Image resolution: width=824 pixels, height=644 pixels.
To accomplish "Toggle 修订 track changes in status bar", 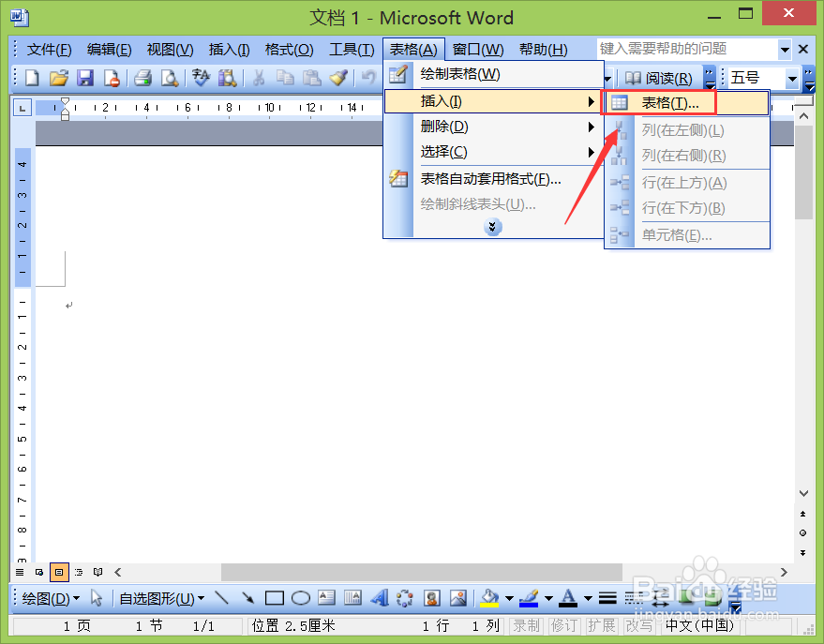I will pyautogui.click(x=564, y=625).
